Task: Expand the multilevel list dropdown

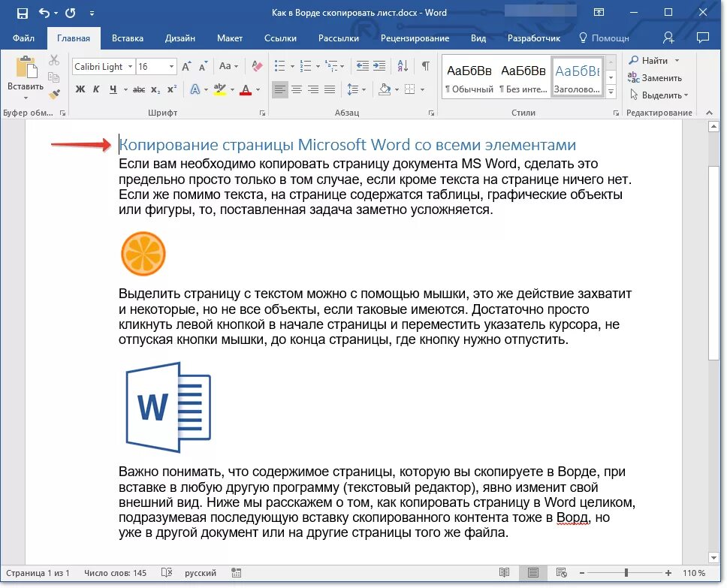Action: click(x=342, y=66)
